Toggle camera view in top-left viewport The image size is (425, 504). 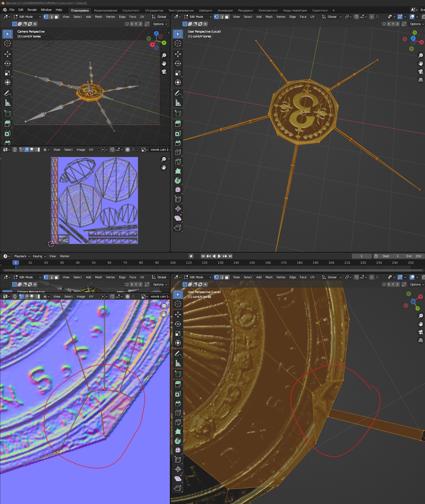pyautogui.click(x=164, y=72)
